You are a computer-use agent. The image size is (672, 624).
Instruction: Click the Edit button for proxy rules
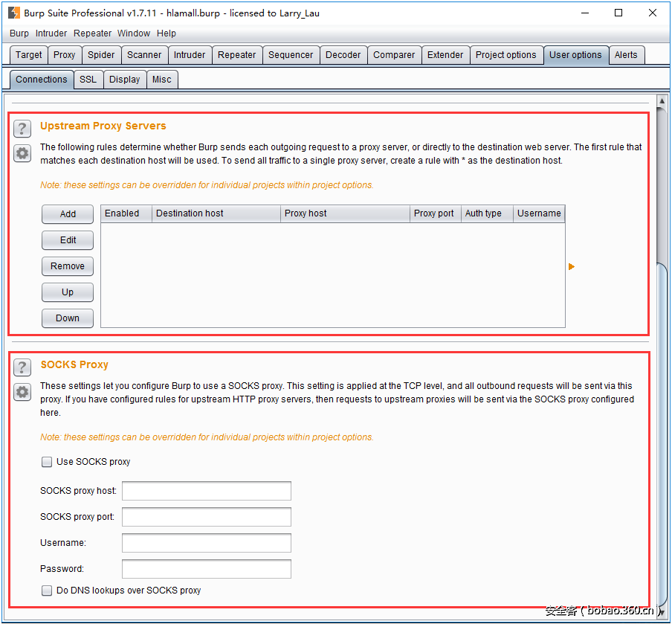pos(68,240)
